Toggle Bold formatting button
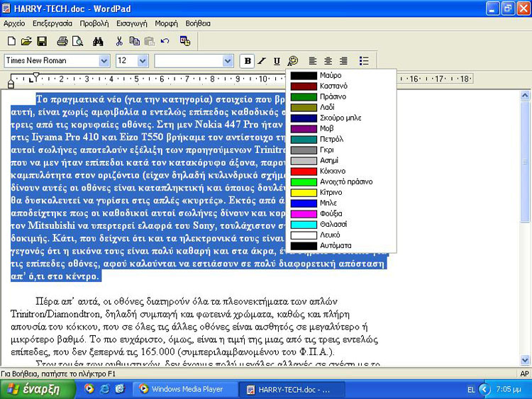 248,61
